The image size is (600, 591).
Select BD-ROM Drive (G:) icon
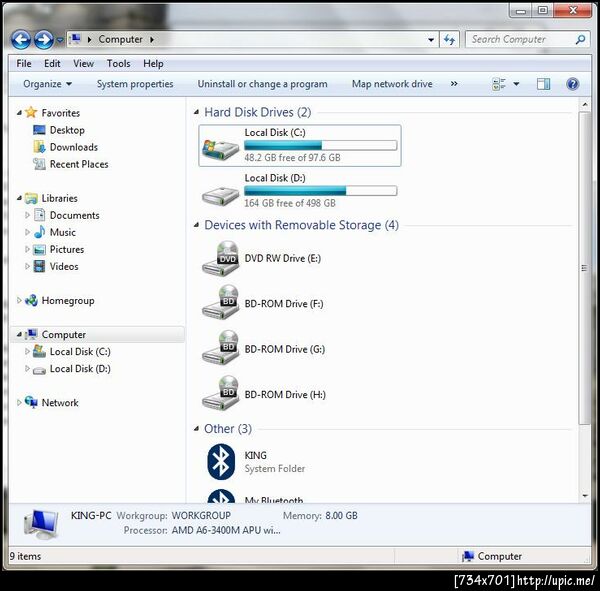click(220, 348)
